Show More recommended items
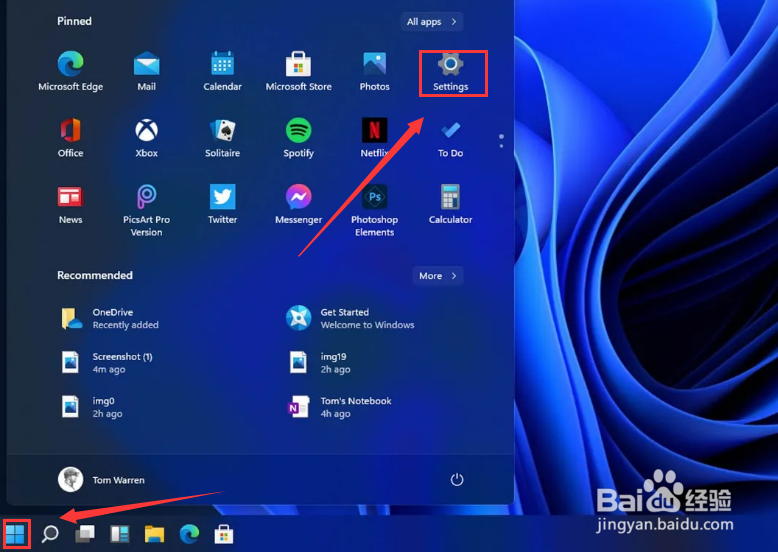Screen dimensions: 778x552 (x=438, y=276)
